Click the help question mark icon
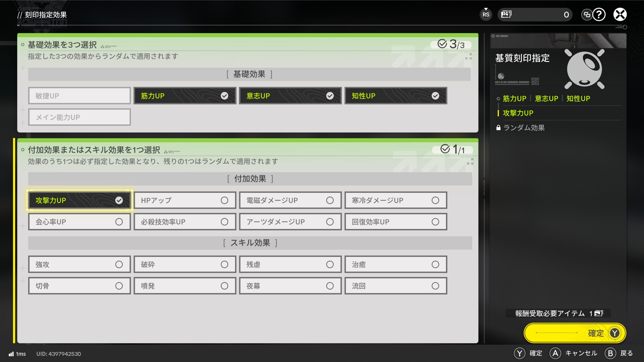644x362 pixels. coord(599,15)
